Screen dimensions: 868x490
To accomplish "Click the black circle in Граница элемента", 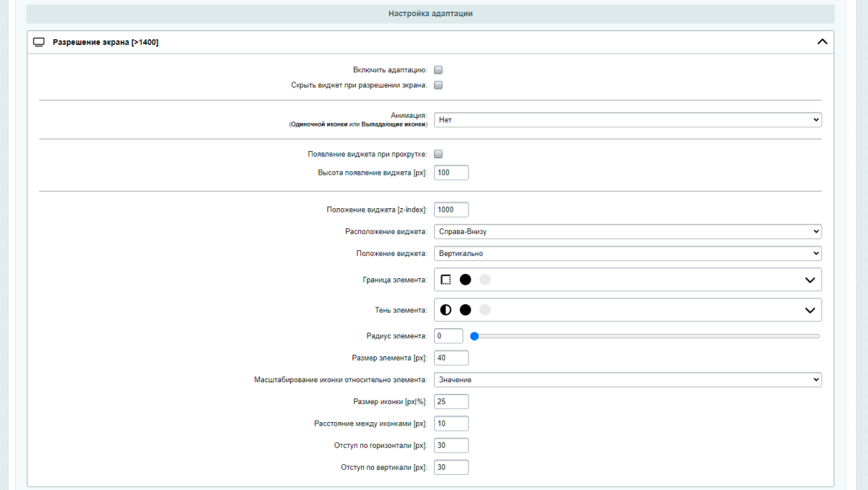I will [465, 280].
